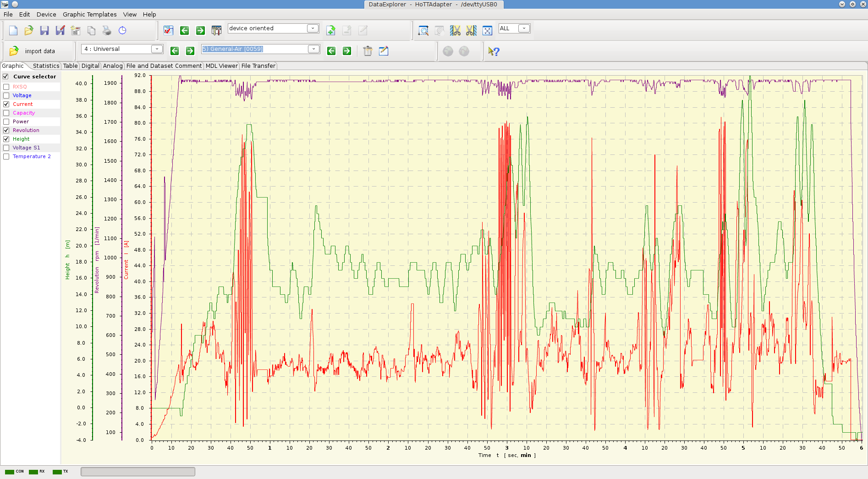Click the progress bar in status area
Screen dimensions: 868x479
pyautogui.click(x=137, y=472)
